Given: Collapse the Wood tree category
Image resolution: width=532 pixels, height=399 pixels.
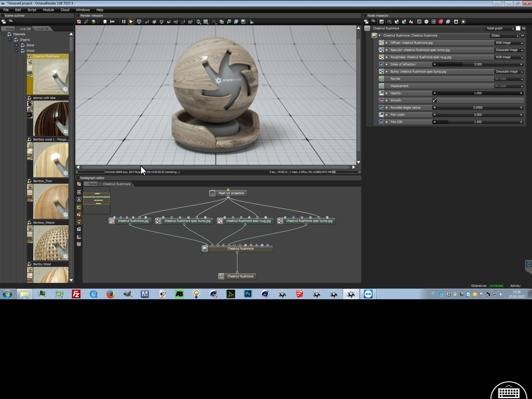Looking at the screenshot, I should point(17,51).
